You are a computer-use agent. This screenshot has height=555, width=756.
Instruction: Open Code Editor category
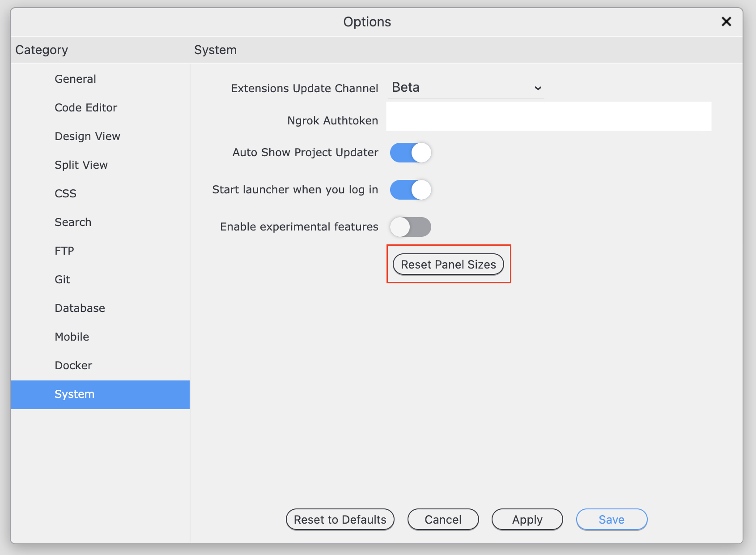(86, 108)
